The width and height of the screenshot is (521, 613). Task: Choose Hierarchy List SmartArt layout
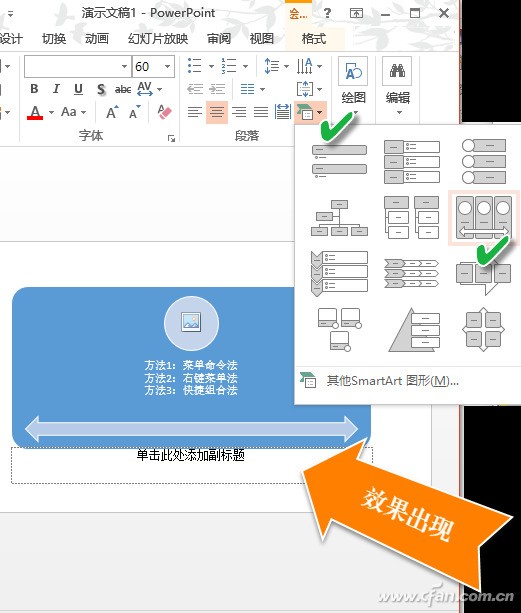(x=412, y=218)
